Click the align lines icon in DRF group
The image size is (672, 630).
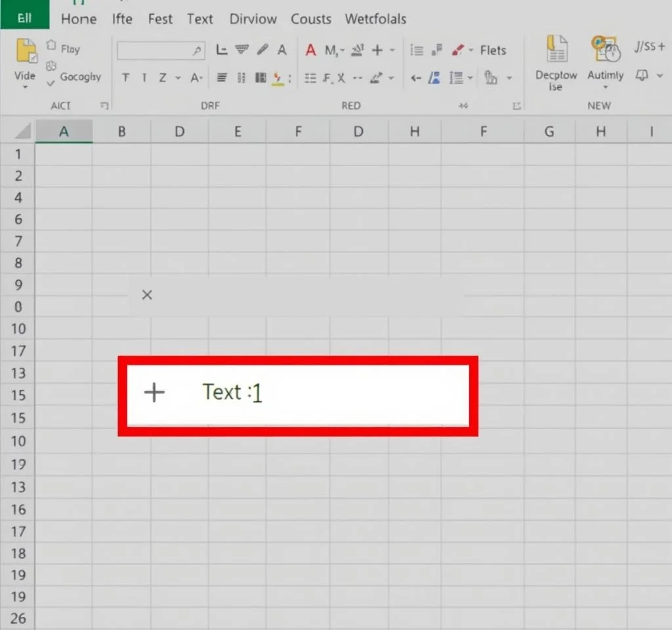click(x=222, y=78)
